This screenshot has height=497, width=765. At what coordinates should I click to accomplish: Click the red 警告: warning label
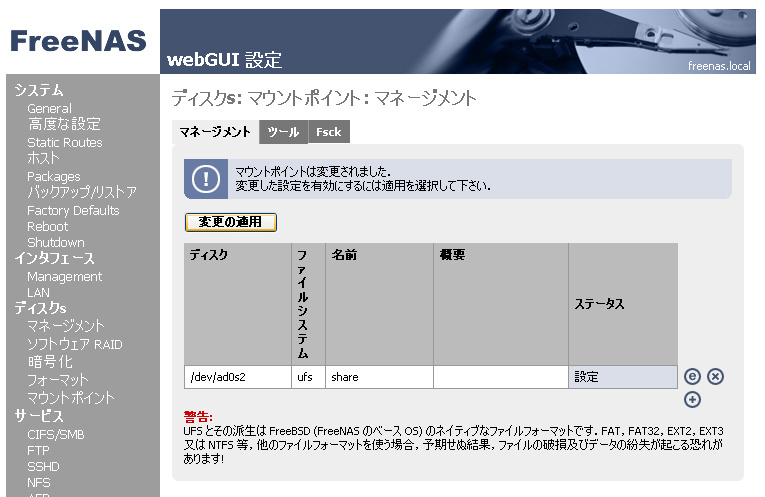coord(198,417)
